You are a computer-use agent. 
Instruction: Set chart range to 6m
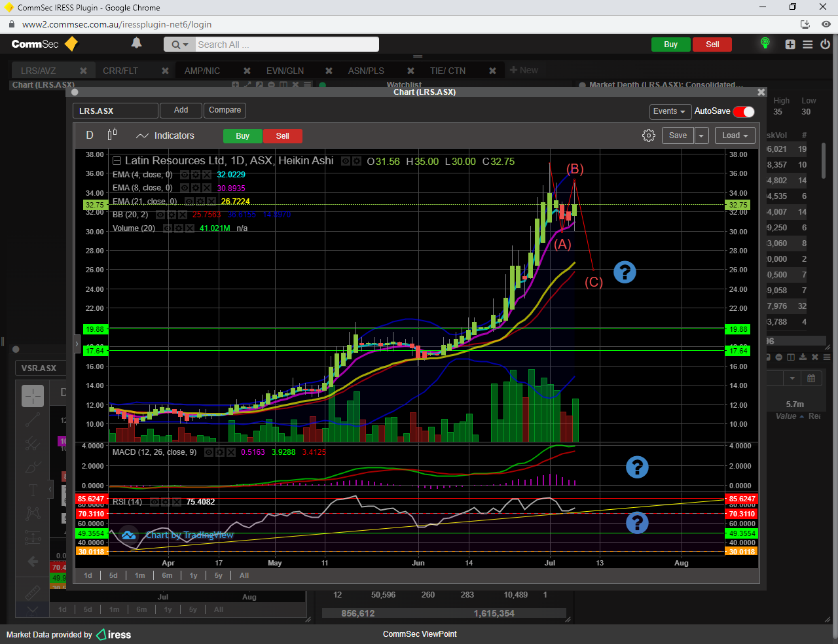(x=167, y=575)
